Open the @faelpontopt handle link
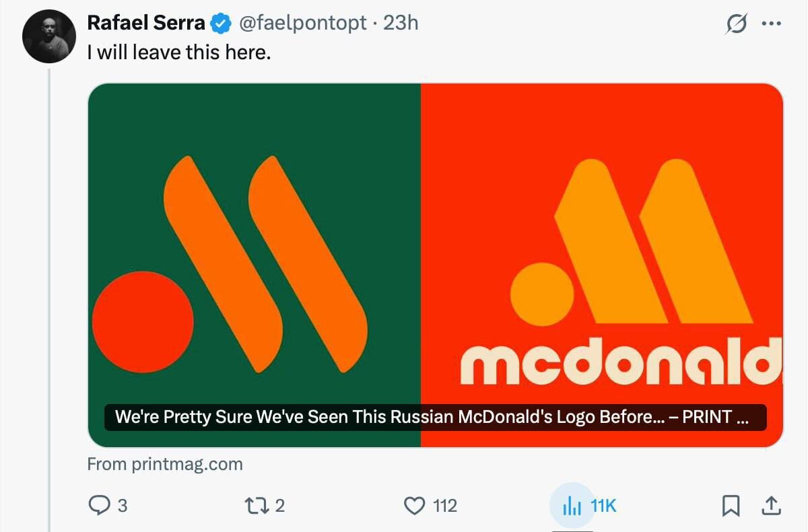808x532 pixels. (x=302, y=23)
